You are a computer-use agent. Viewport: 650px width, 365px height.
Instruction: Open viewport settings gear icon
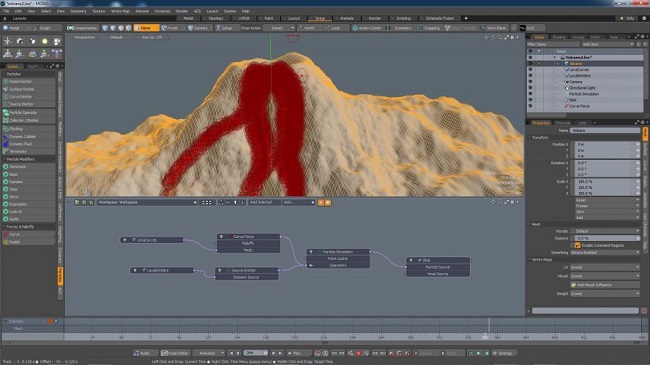[x=512, y=37]
